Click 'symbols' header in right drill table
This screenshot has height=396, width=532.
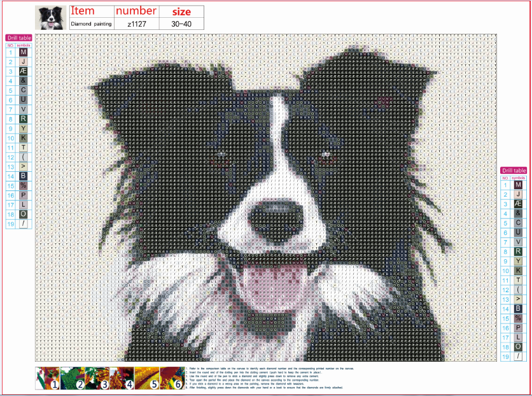click(x=518, y=178)
